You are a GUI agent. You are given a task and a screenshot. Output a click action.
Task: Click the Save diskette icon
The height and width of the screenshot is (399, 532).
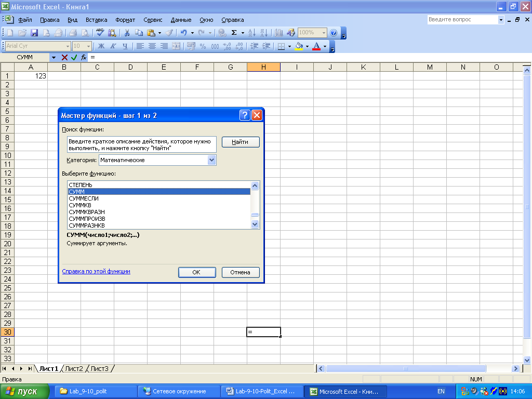pyautogui.click(x=34, y=33)
